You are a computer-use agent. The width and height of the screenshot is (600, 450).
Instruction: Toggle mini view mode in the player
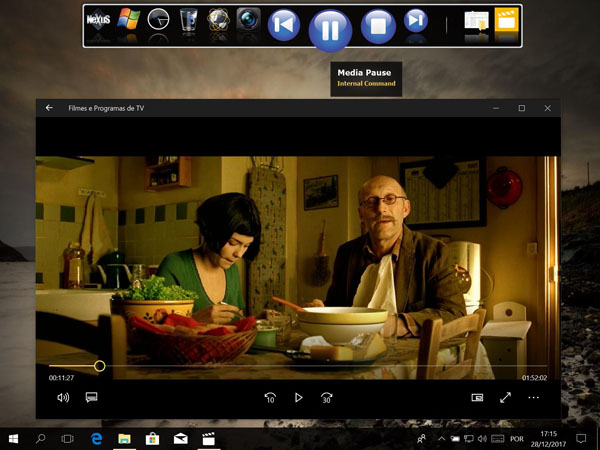pos(478,397)
